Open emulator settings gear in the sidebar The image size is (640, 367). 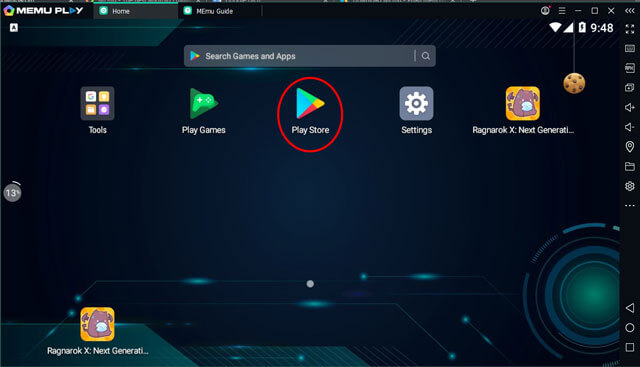click(630, 186)
